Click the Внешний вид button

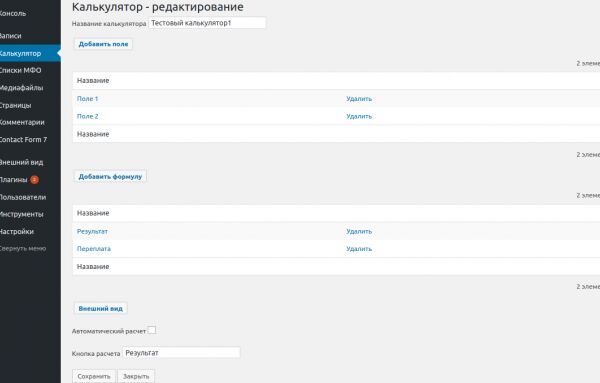(x=101, y=308)
